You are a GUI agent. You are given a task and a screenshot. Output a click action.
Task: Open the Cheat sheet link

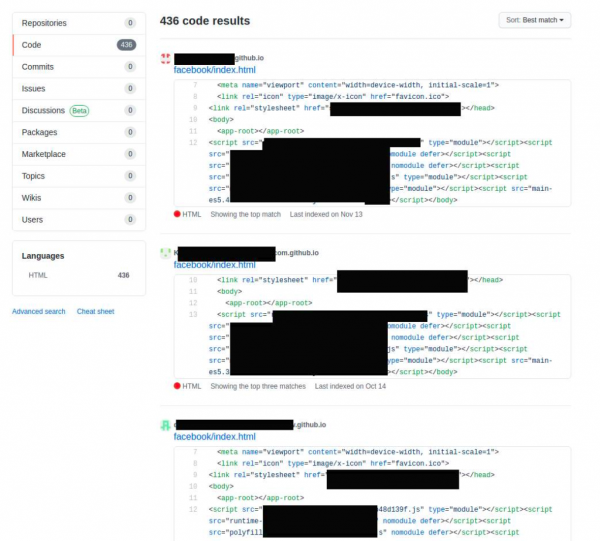(x=95, y=312)
